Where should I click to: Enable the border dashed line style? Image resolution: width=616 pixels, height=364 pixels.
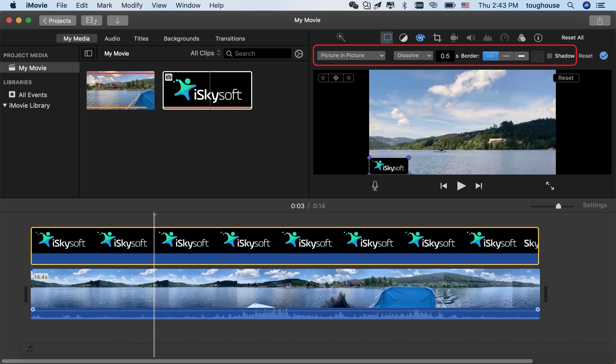click(x=490, y=56)
